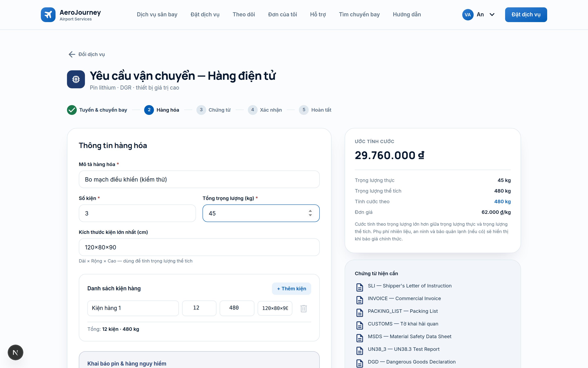Edit the package dimensions field in the list
Image resolution: width=588 pixels, height=368 pixels.
tap(275, 308)
